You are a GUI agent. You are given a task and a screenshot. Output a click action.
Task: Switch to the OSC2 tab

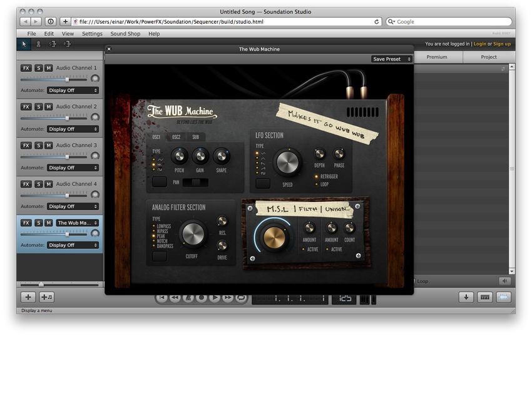[x=176, y=137]
